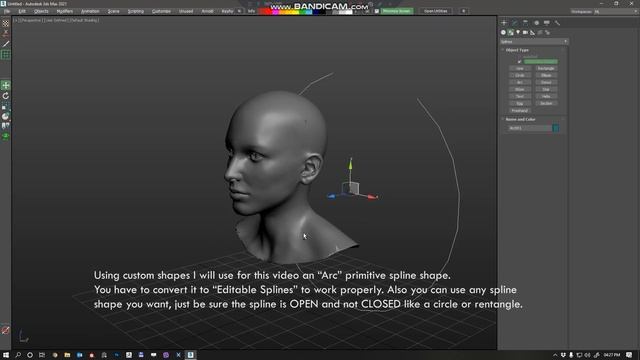Open Windows Start menu
Image resolution: width=640 pixels, height=360 pixels.
click(6, 355)
